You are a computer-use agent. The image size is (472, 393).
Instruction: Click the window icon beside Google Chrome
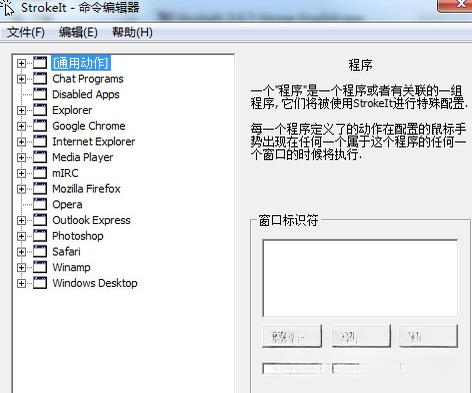[x=40, y=126]
